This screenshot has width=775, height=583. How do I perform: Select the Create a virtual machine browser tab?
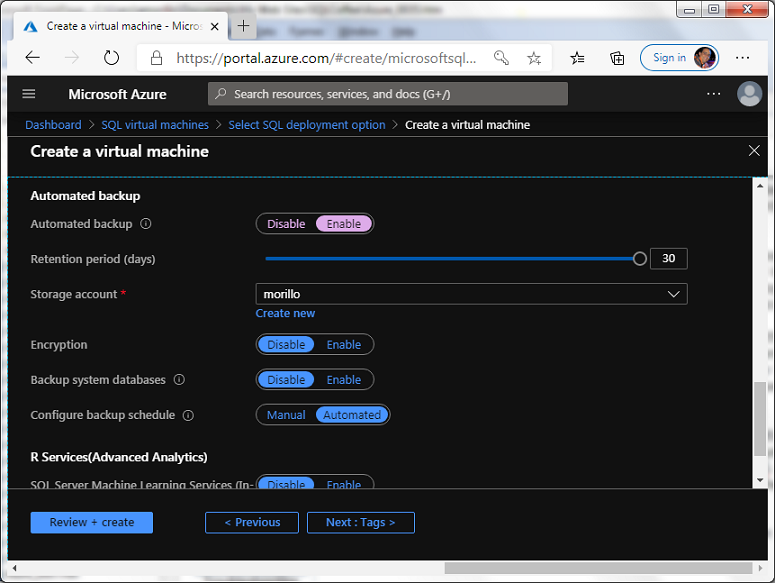[121, 26]
